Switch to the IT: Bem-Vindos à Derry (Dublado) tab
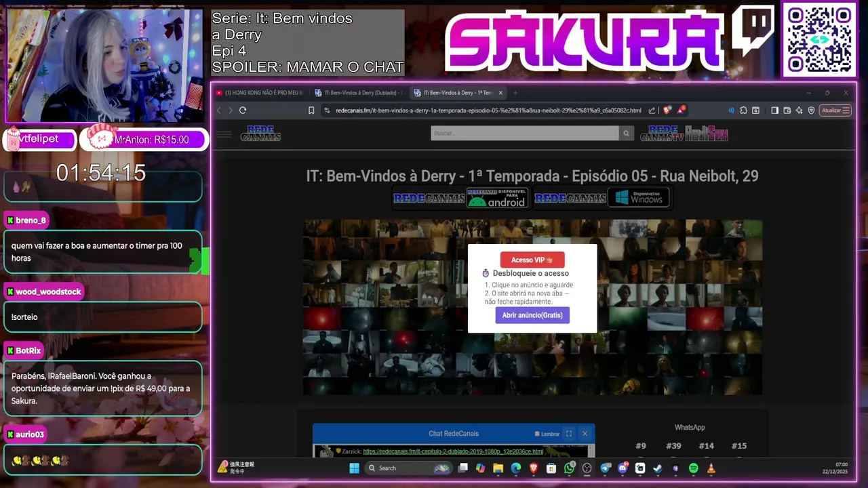Screen dimensions: 868x488 [x=359, y=93]
